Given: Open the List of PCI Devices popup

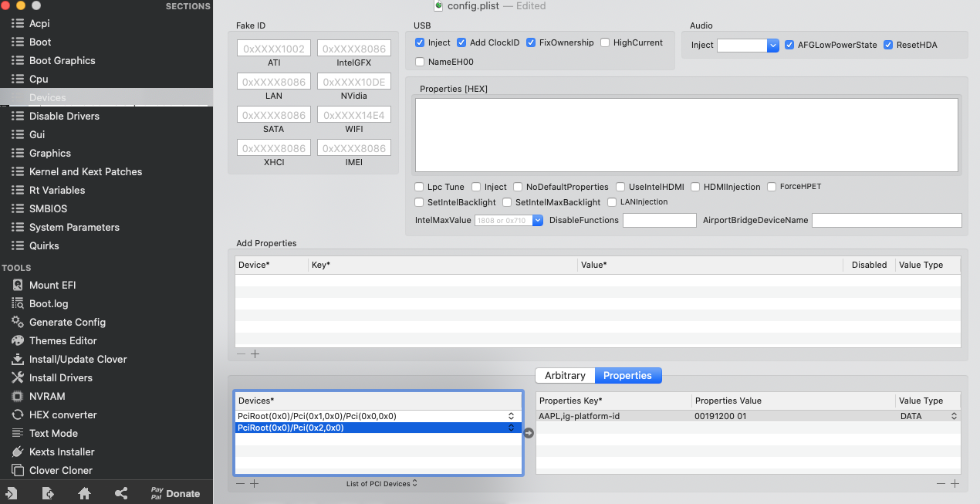Looking at the screenshot, I should click(x=382, y=484).
